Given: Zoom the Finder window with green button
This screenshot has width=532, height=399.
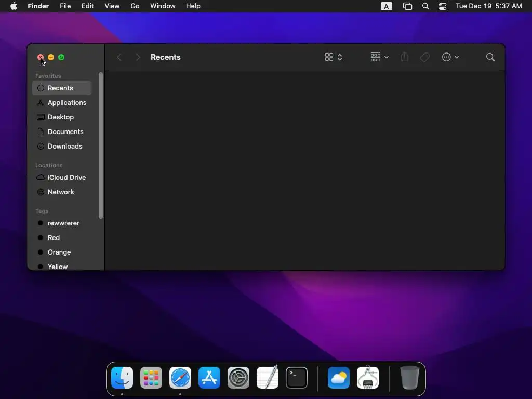Looking at the screenshot, I should pos(61,57).
